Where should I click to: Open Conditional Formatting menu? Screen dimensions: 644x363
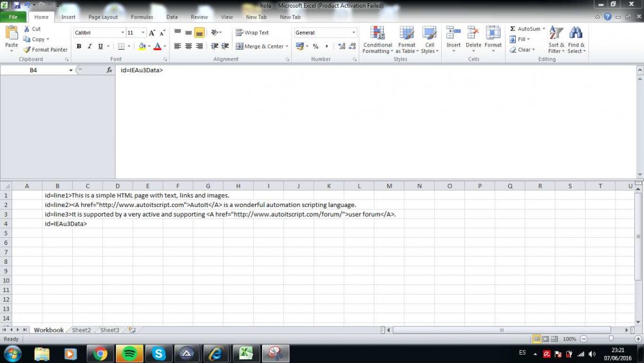pos(377,40)
